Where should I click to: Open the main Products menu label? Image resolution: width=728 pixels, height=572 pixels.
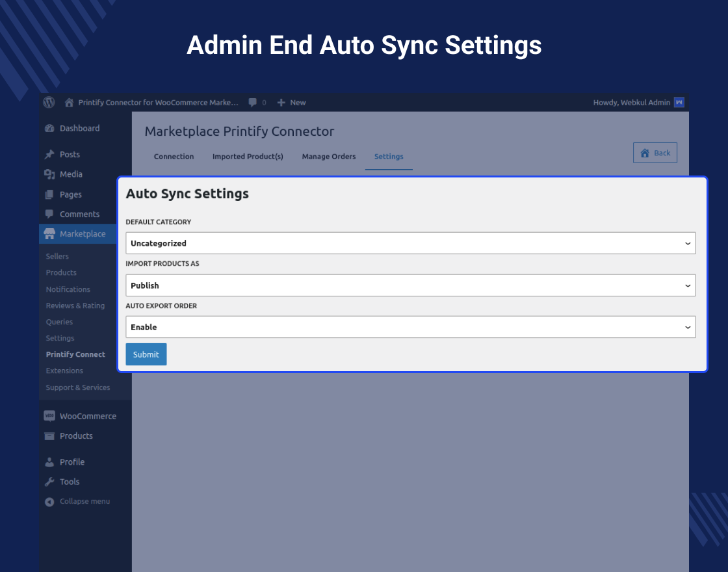(76, 436)
